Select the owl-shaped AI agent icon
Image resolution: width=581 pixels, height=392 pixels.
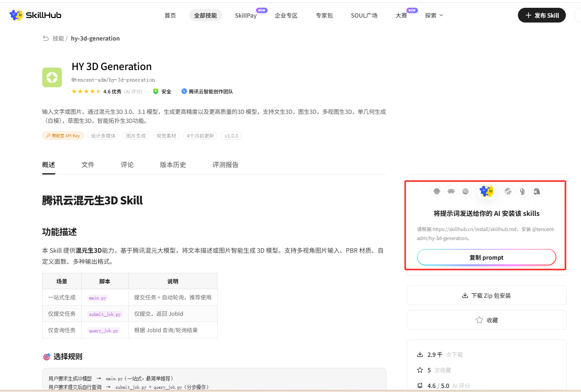(437, 191)
